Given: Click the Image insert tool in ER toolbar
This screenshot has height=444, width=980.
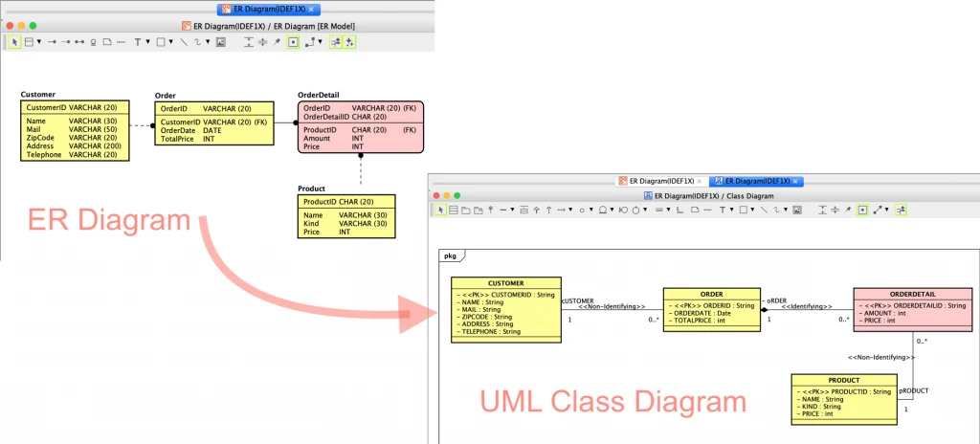Looking at the screenshot, I should [x=221, y=42].
